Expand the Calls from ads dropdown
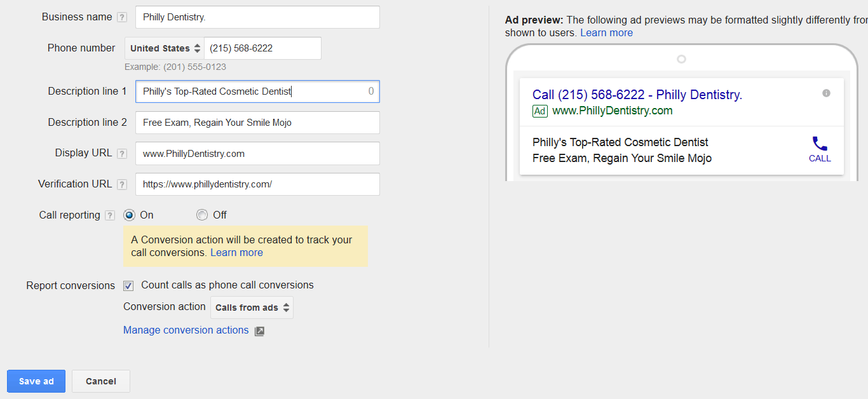868x399 pixels. click(x=252, y=308)
